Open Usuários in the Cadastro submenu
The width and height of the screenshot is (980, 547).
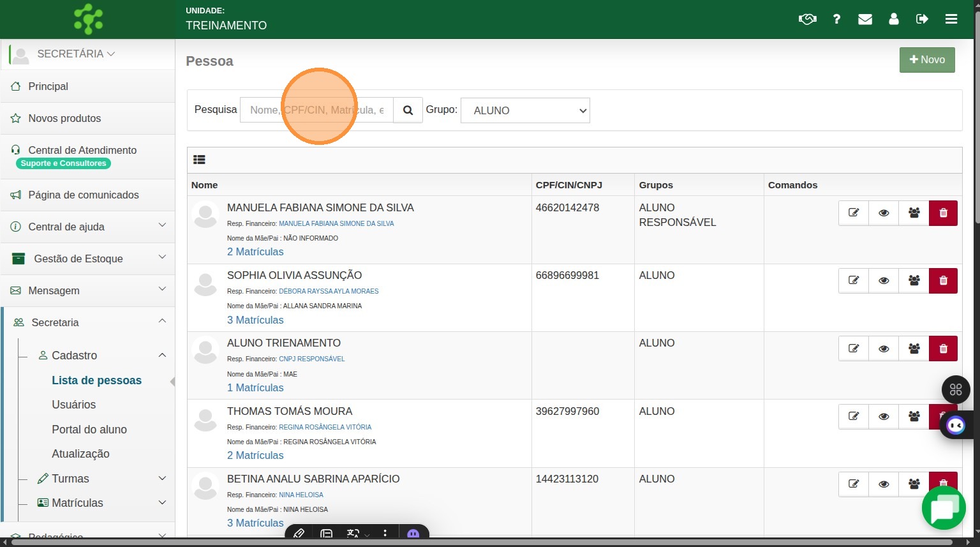(x=73, y=405)
